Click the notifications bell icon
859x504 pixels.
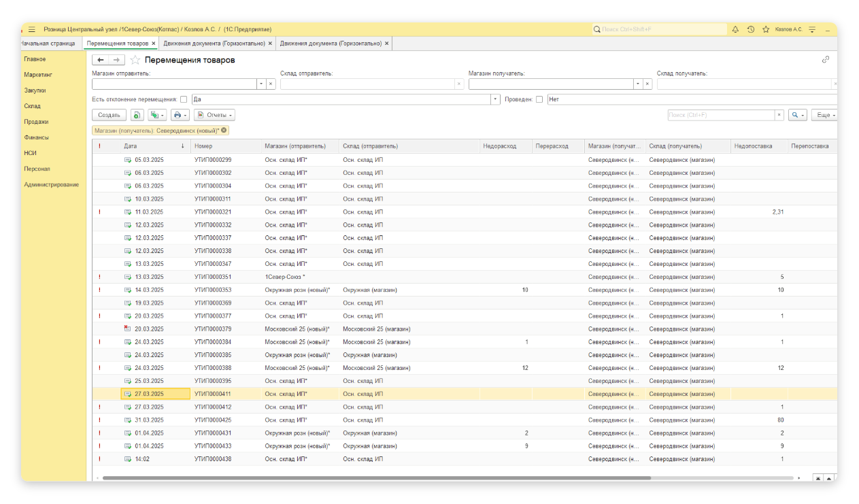[x=735, y=29]
